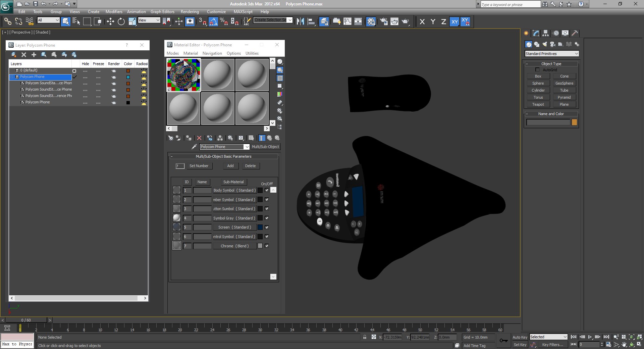This screenshot has height=349, width=644.
Task: Reset material with the red X icon
Action: (199, 138)
